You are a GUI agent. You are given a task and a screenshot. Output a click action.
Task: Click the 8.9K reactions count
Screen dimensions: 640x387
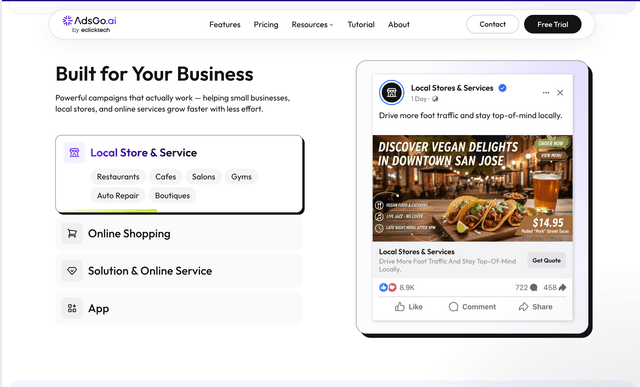pyautogui.click(x=407, y=287)
